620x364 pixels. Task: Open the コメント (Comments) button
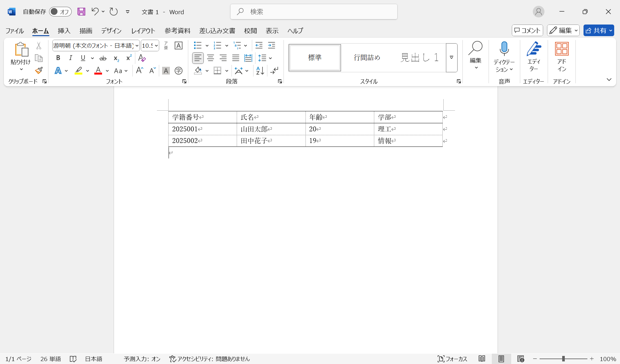coord(527,30)
